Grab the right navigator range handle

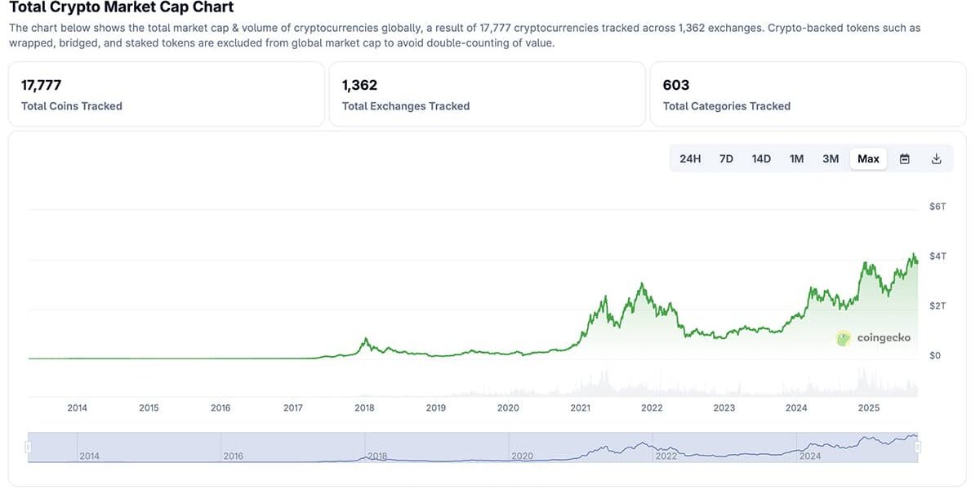pyautogui.click(x=918, y=448)
